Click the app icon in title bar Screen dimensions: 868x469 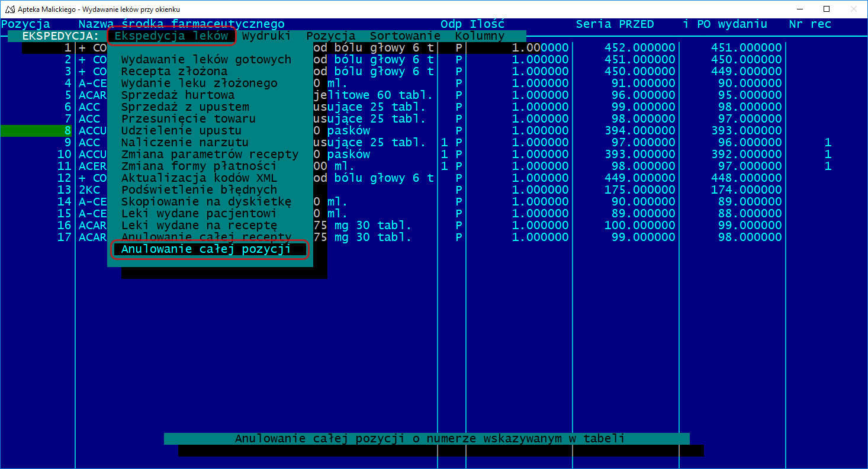click(9, 9)
